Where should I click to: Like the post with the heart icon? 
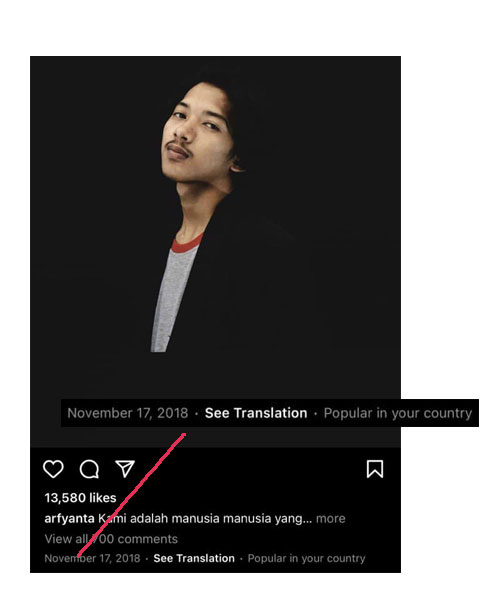point(53,469)
